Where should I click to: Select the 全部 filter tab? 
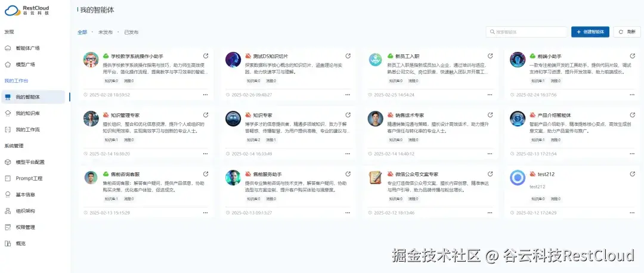point(82,32)
